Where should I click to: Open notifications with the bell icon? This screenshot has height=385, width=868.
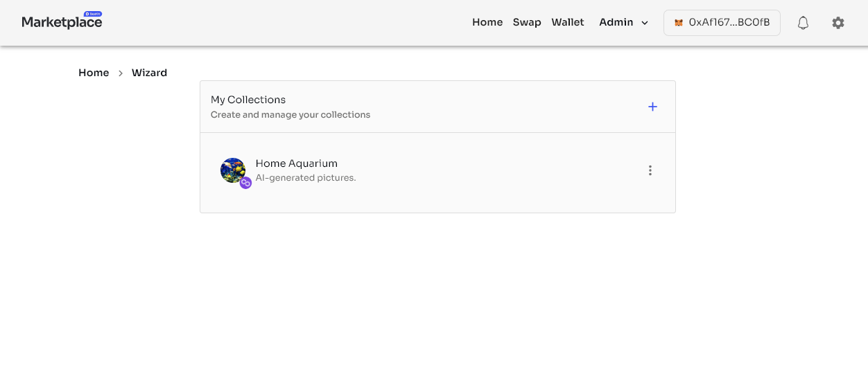click(x=803, y=23)
